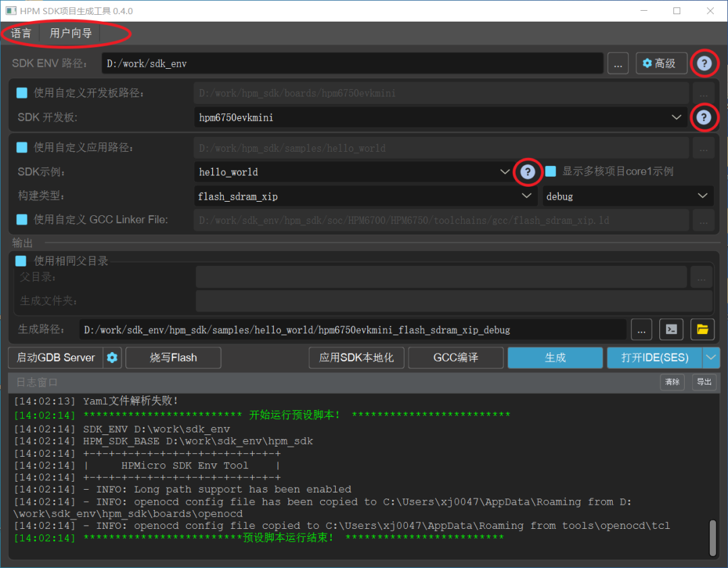Click the help icon beside SDK board dropdown
The width and height of the screenshot is (728, 568).
pos(704,117)
